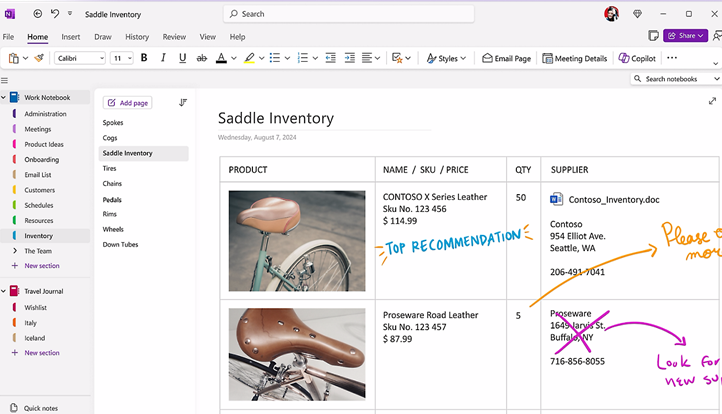Screen dimensions: 722x414
Task: Toggle the navigation pane hamburger icon
Action: pos(5,81)
